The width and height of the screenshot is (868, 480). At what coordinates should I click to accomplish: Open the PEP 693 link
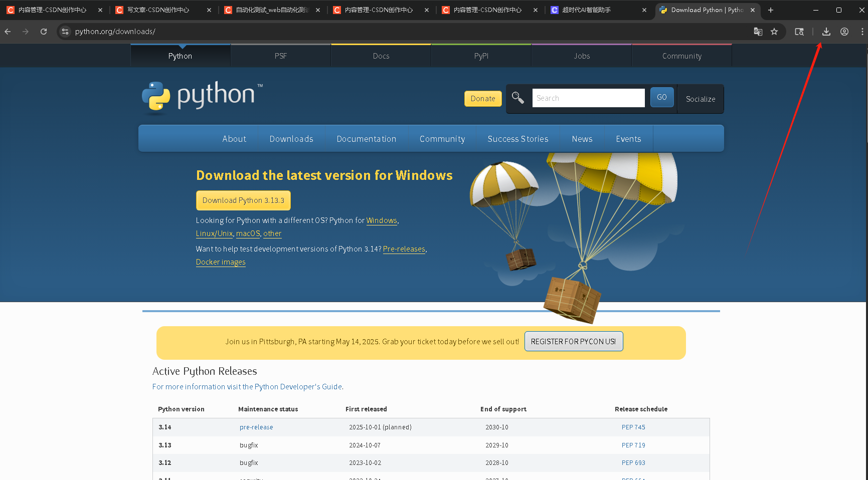click(x=633, y=463)
